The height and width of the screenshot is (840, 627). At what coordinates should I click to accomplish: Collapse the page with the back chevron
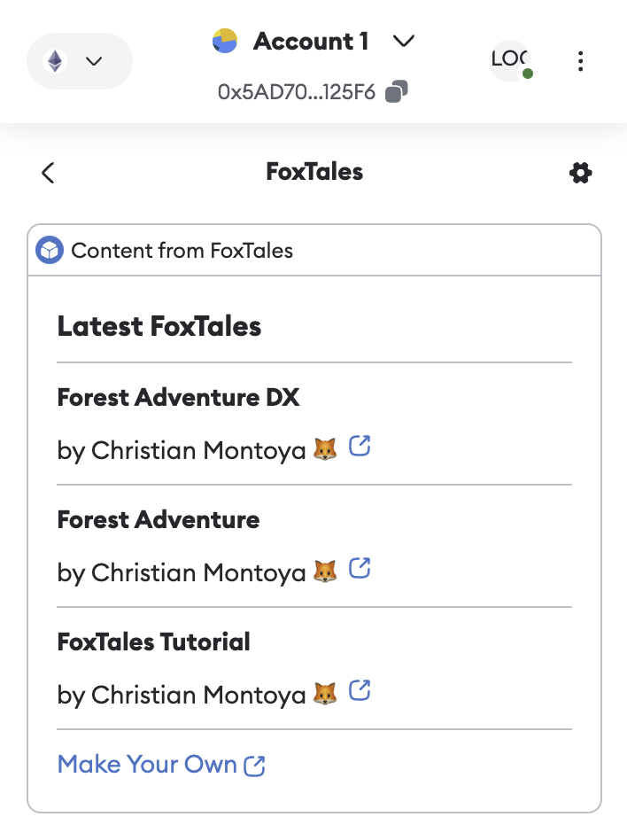(x=47, y=173)
